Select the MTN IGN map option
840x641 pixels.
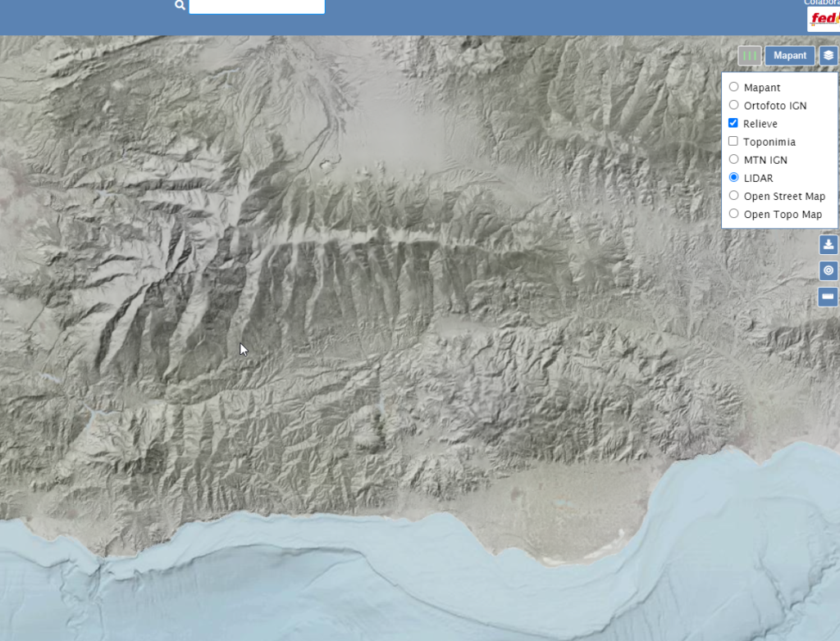pos(733,159)
